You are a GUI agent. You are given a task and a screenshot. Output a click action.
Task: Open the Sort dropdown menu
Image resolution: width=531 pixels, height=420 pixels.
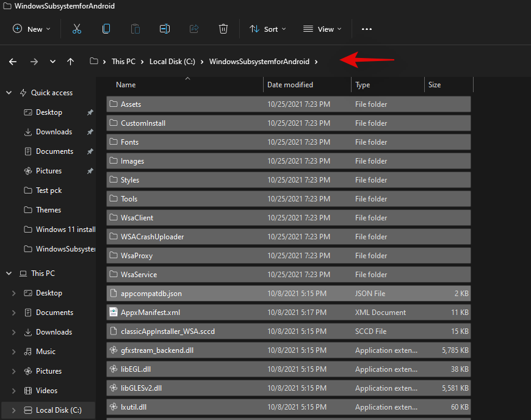click(x=267, y=29)
